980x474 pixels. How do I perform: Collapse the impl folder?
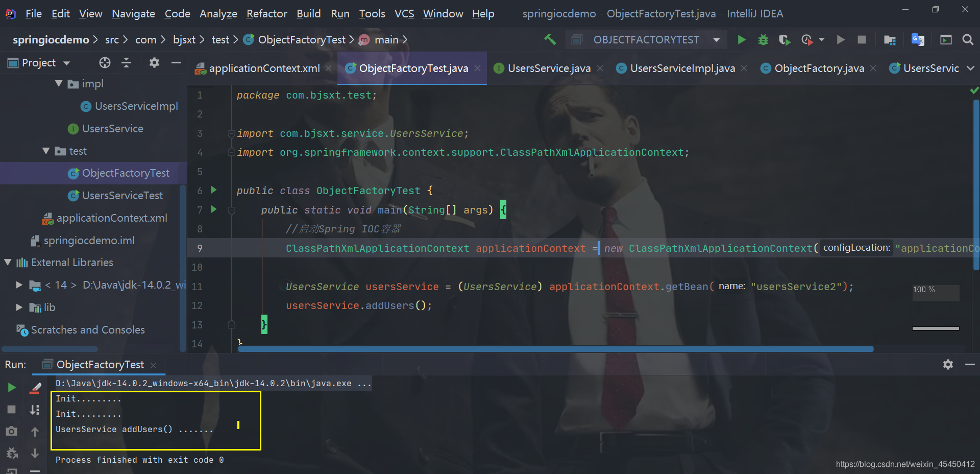59,83
